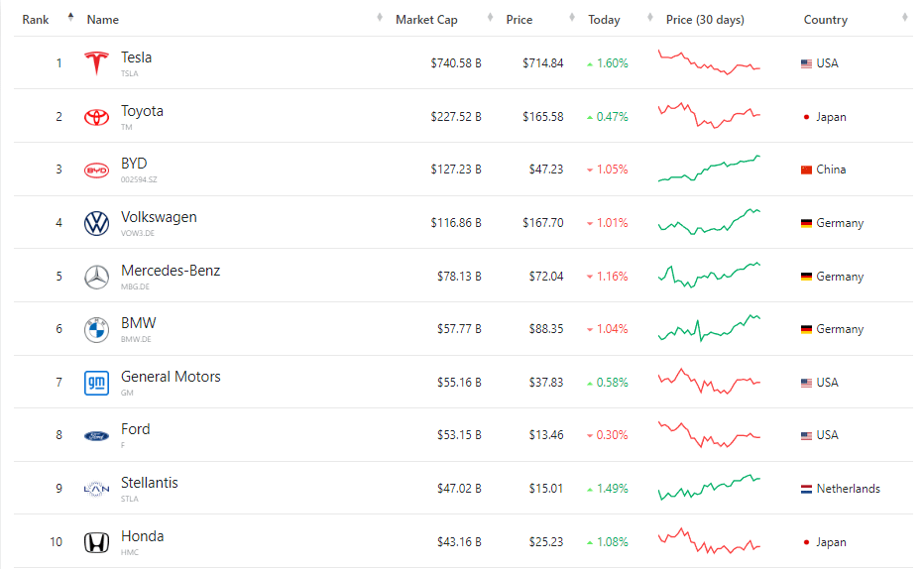The height and width of the screenshot is (569, 924).
Task: Click the Volkswagen logo icon
Action: [96, 223]
